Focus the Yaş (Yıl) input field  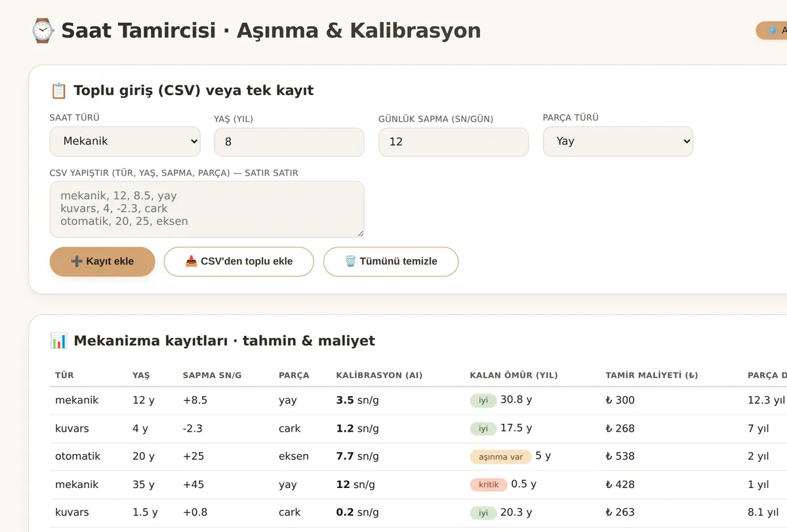click(x=289, y=142)
